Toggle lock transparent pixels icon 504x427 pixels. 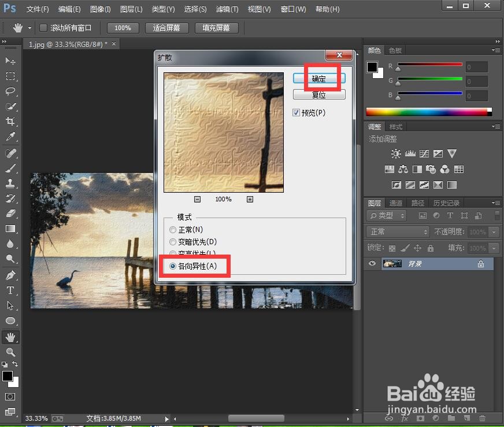[392, 248]
